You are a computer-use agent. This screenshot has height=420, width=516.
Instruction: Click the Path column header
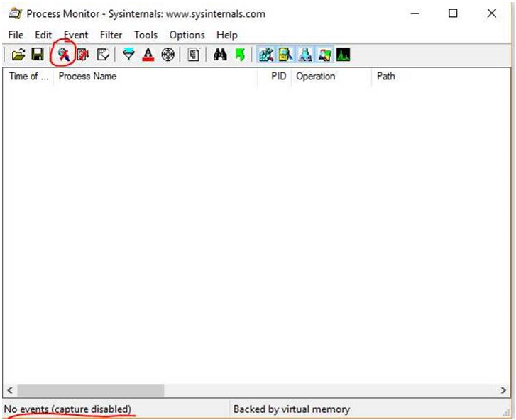tap(441, 77)
